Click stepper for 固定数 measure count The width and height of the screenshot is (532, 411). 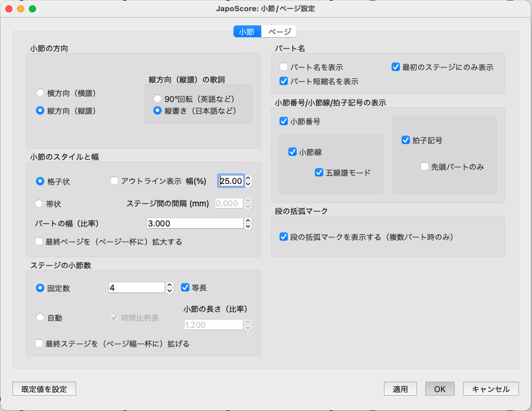(170, 288)
